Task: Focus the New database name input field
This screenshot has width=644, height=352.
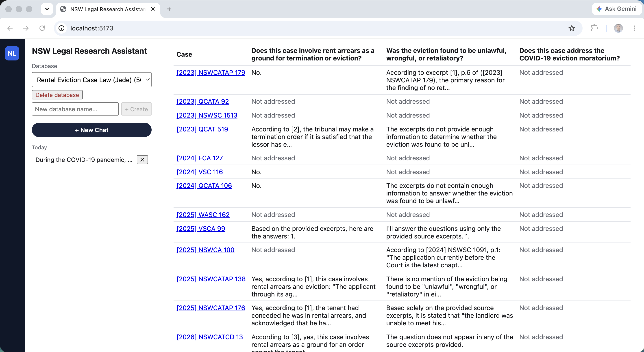Action: point(75,109)
